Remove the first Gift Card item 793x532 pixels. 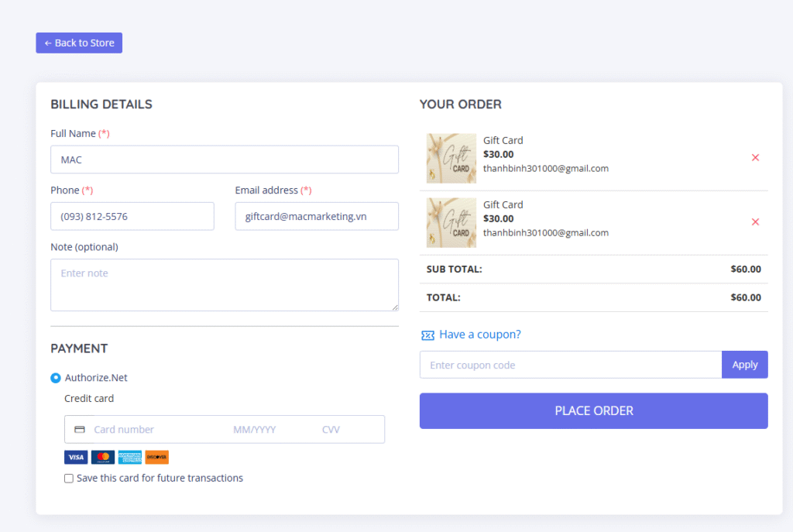(x=755, y=158)
